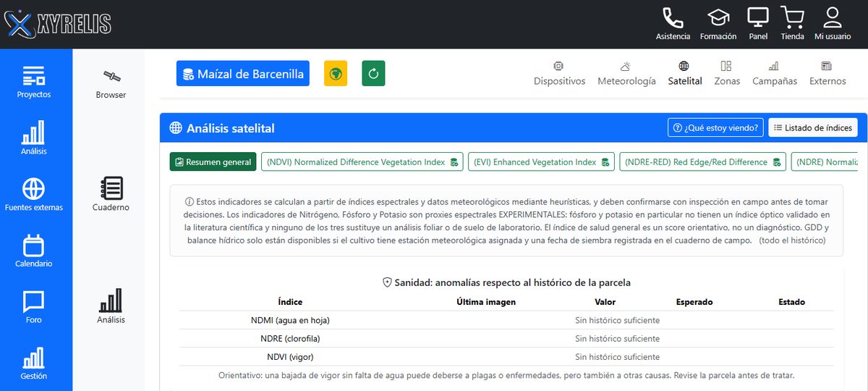The image size is (868, 391).
Task: Click Sin histórico suficiente in NDMI row
Action: point(618,320)
